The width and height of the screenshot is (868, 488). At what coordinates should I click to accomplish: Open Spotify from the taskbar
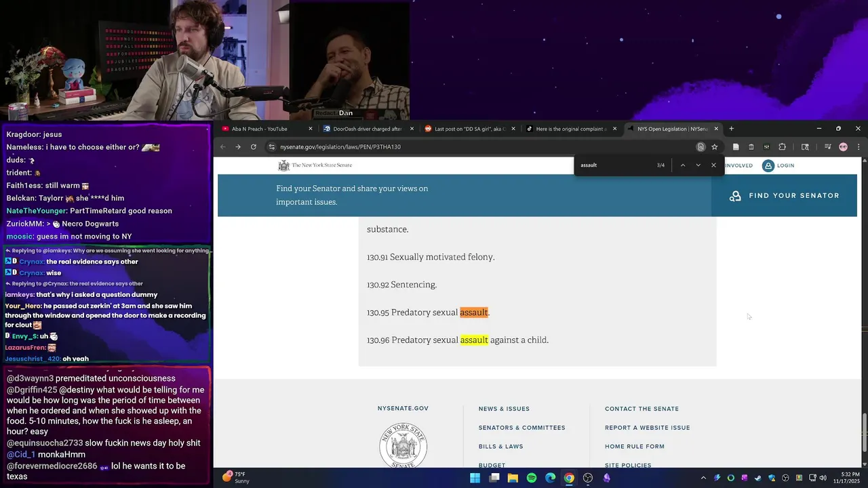tap(532, 478)
